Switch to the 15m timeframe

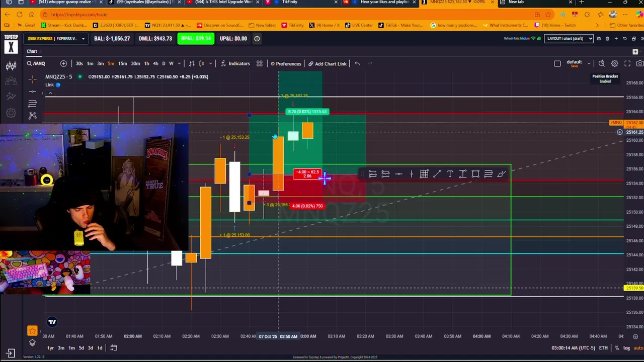(122, 63)
